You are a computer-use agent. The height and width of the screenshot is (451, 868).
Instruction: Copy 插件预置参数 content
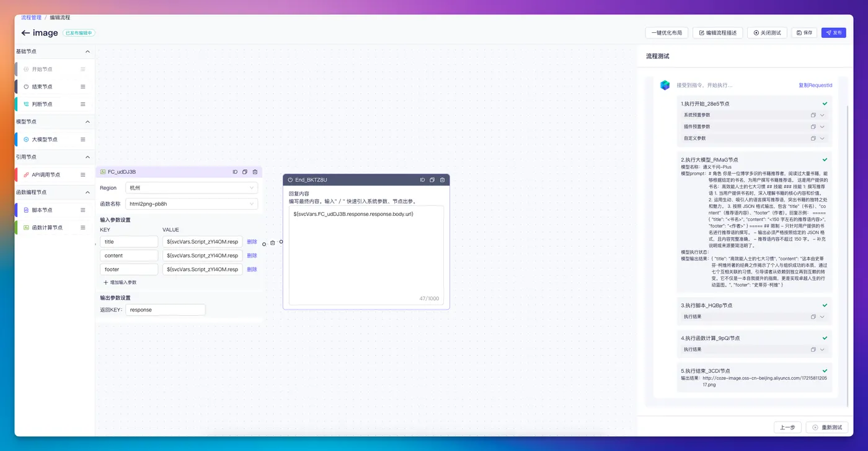[x=813, y=127]
